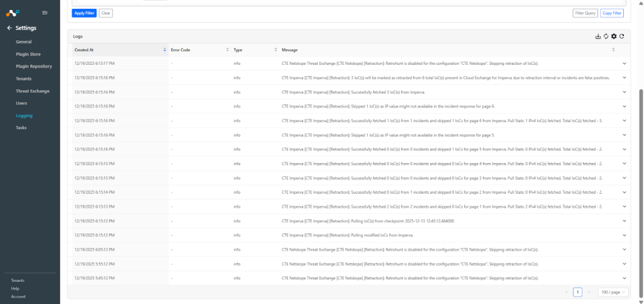Open the Account link
The width and height of the screenshot is (644, 304).
[18, 296]
